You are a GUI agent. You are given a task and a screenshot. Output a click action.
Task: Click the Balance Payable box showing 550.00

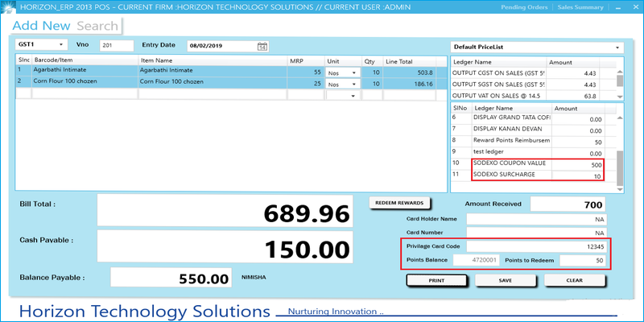click(x=171, y=277)
